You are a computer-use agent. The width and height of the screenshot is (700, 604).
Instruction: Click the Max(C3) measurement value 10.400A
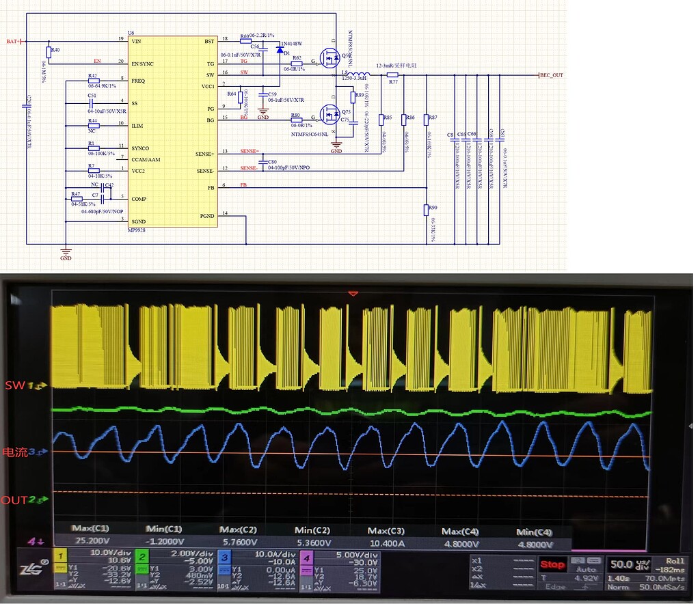(x=387, y=543)
